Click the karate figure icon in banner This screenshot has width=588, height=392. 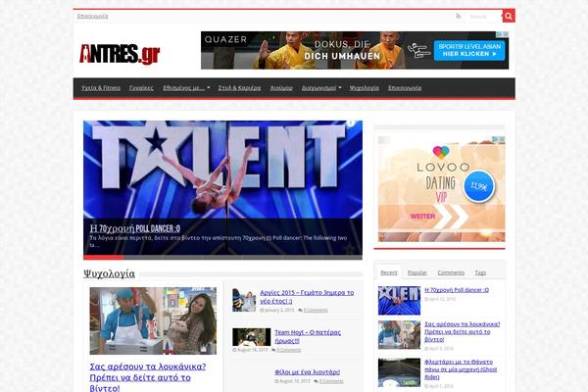tap(418, 50)
